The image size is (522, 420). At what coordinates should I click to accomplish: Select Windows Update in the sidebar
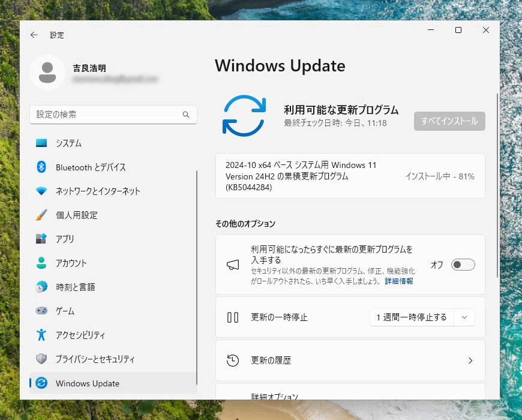[x=113, y=383]
